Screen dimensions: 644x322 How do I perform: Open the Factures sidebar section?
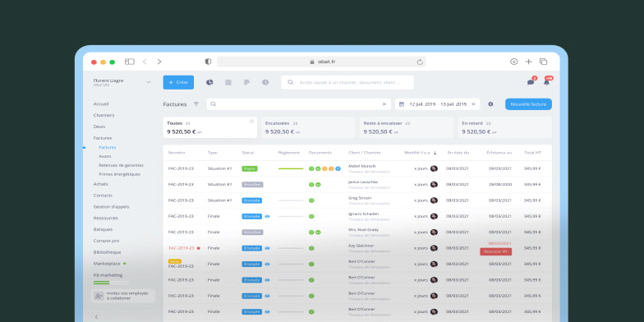103,138
